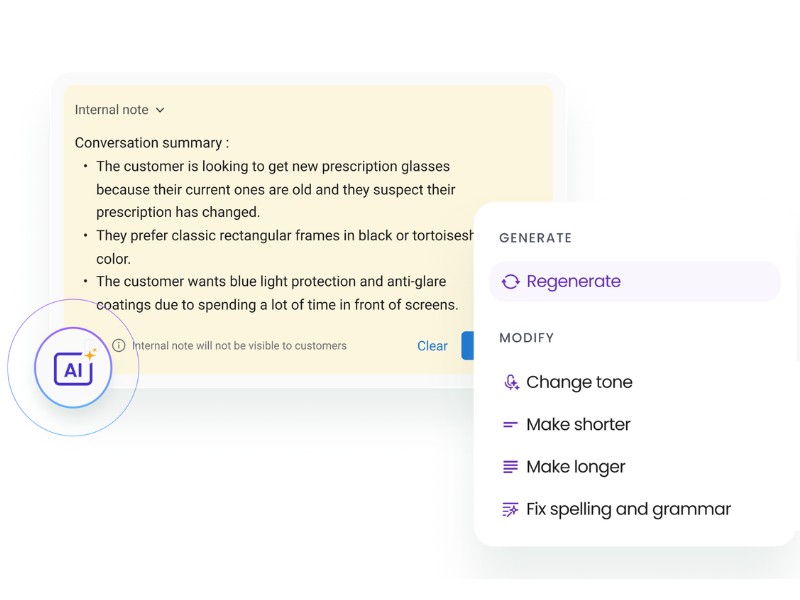Click the AI assistant badge icon

(73, 368)
